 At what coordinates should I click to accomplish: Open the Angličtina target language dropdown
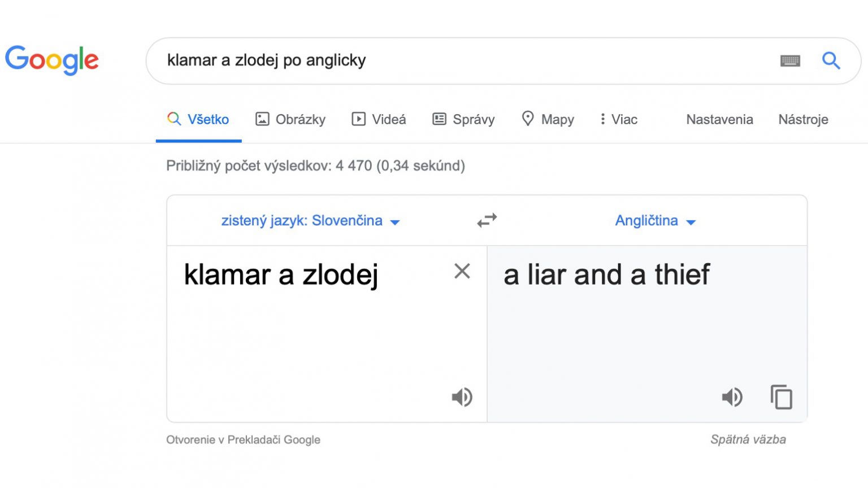[655, 221]
